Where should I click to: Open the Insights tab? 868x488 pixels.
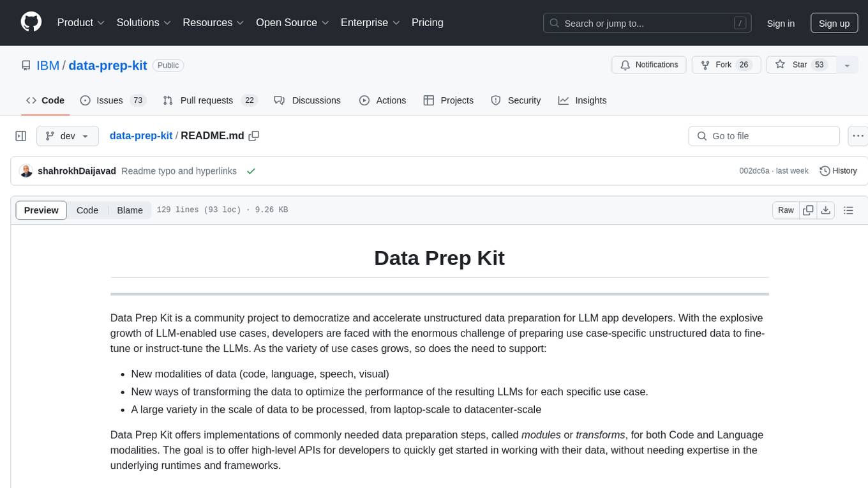(x=582, y=100)
